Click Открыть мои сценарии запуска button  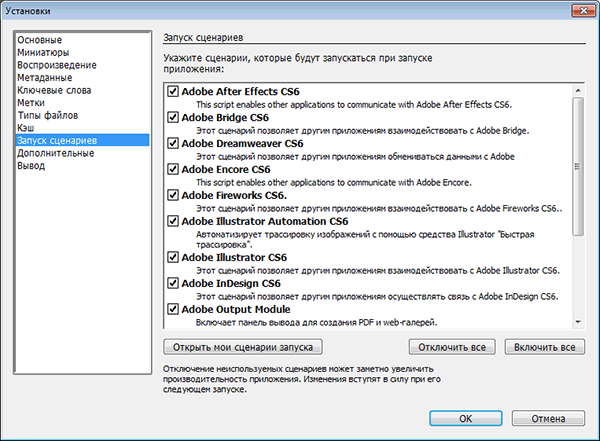tap(243, 347)
